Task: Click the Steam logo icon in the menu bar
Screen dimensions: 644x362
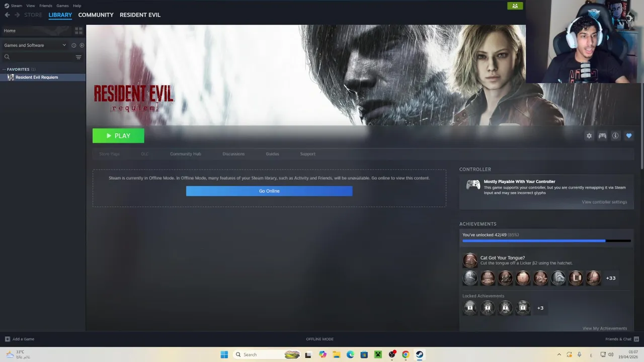Action: [x=7, y=6]
